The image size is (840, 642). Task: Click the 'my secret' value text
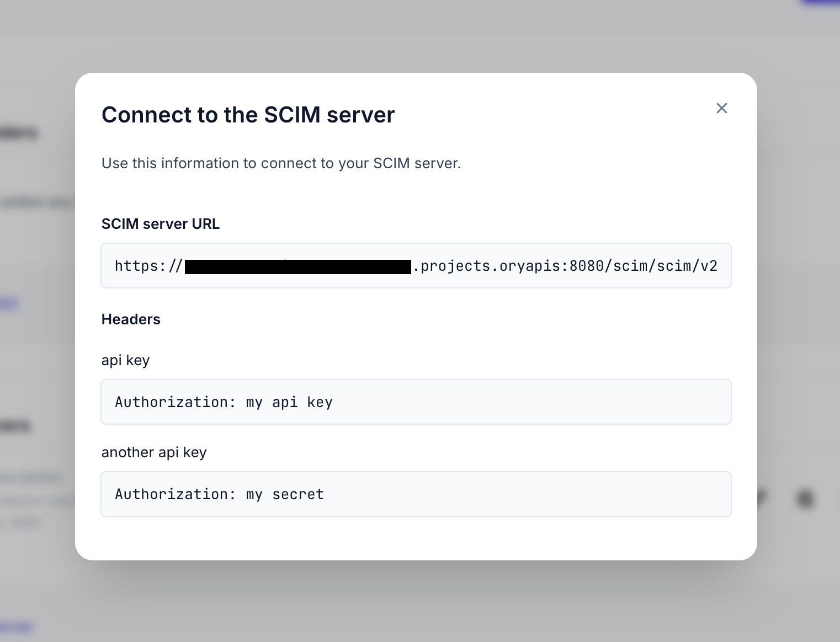click(285, 495)
